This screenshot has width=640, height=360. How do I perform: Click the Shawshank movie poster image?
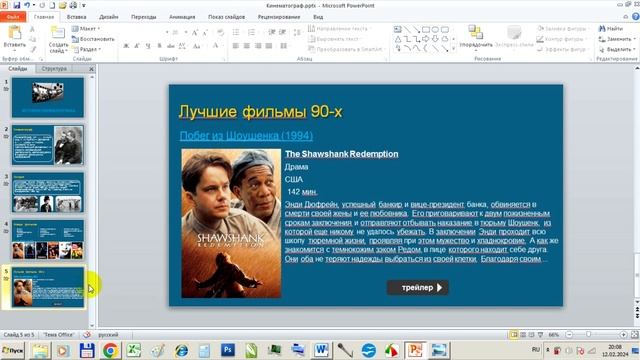(x=231, y=223)
